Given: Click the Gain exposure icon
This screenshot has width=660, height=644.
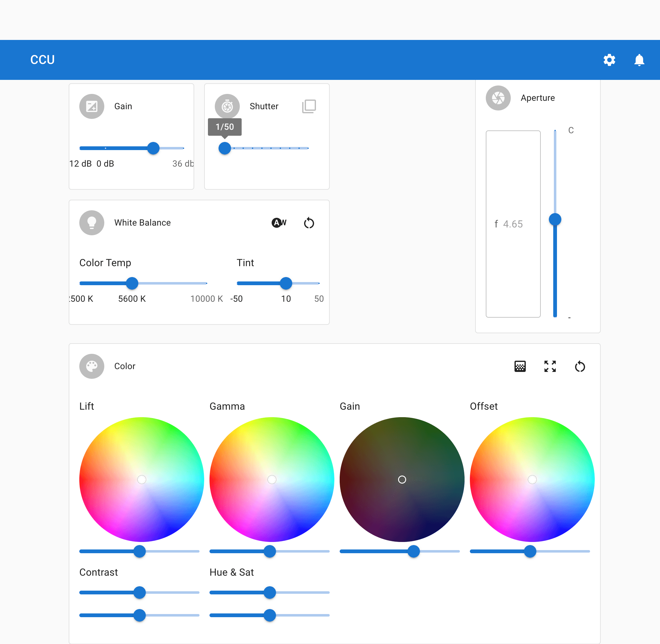Looking at the screenshot, I should (91, 106).
